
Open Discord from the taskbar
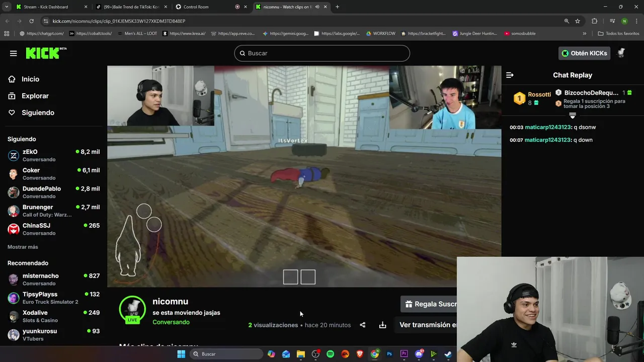(419, 354)
